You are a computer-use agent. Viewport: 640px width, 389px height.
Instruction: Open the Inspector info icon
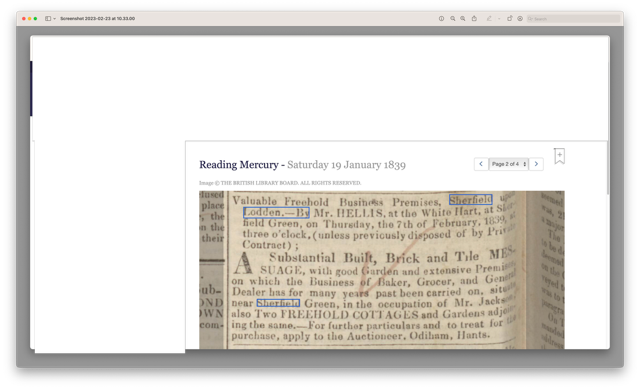tap(441, 18)
